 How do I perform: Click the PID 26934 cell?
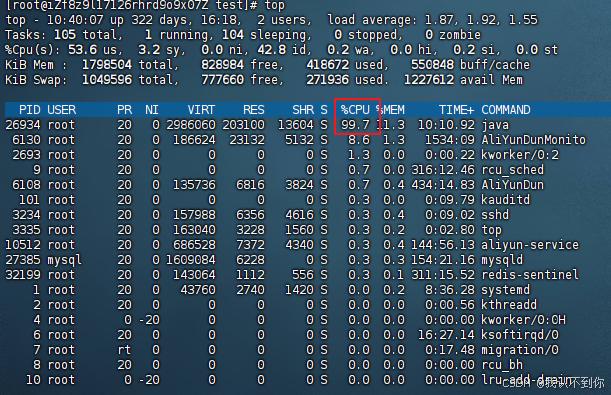pos(23,125)
